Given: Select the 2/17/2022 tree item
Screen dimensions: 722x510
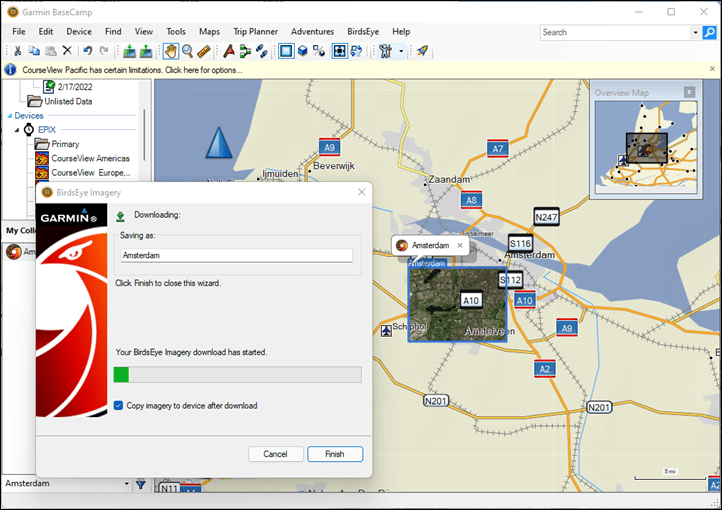Looking at the screenshot, I should pyautogui.click(x=74, y=87).
